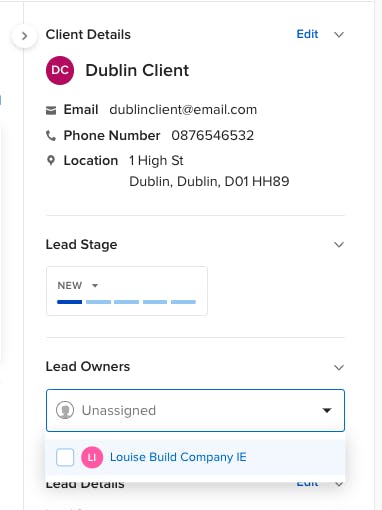Viewport: 382px width, 510px height.
Task: Click the last lead stage progress segment
Action: 183,302
